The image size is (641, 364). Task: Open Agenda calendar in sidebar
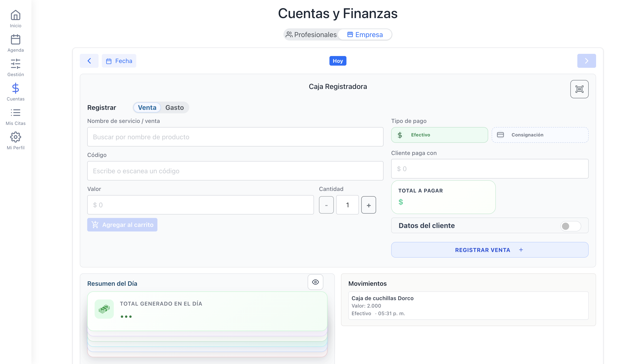tap(15, 39)
